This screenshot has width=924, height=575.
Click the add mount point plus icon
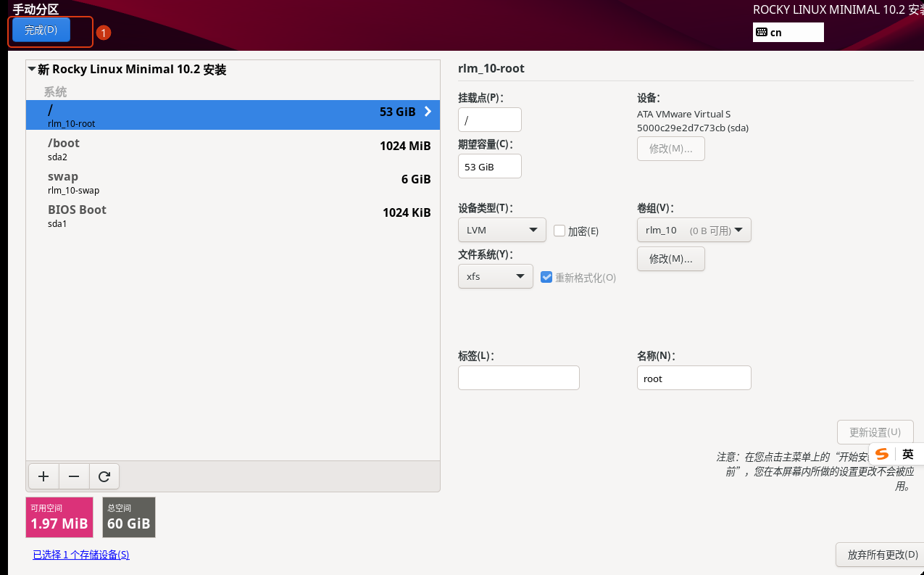pos(43,476)
